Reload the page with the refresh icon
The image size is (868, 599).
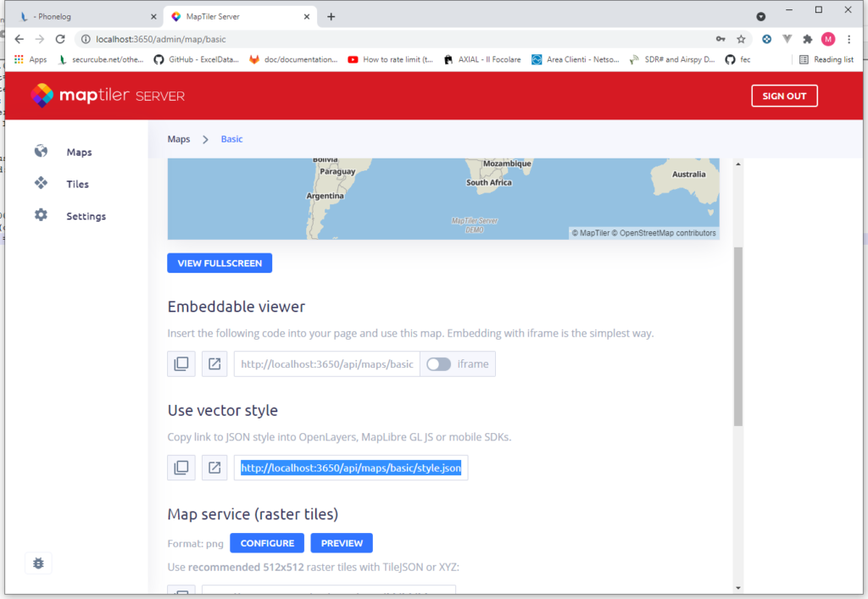coord(59,38)
